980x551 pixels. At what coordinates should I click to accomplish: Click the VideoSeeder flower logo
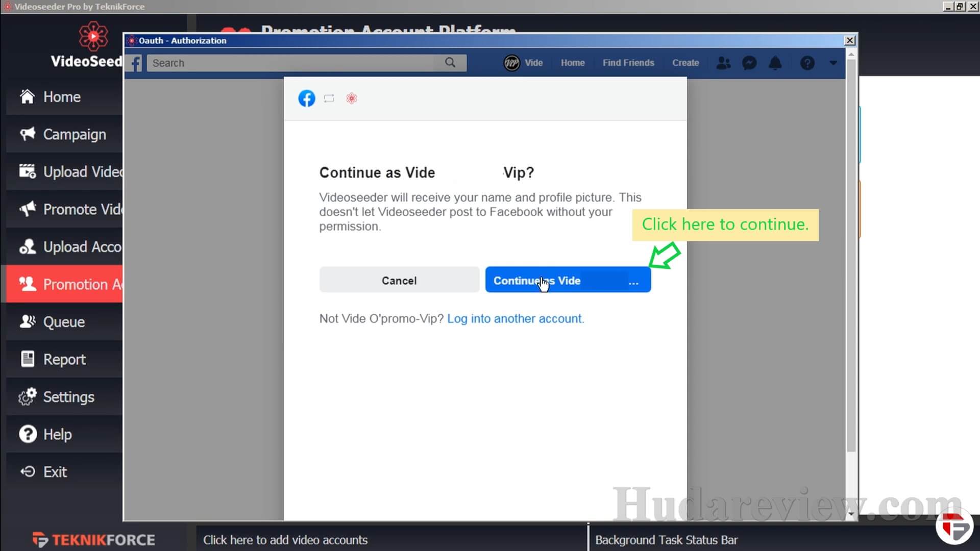point(93,36)
